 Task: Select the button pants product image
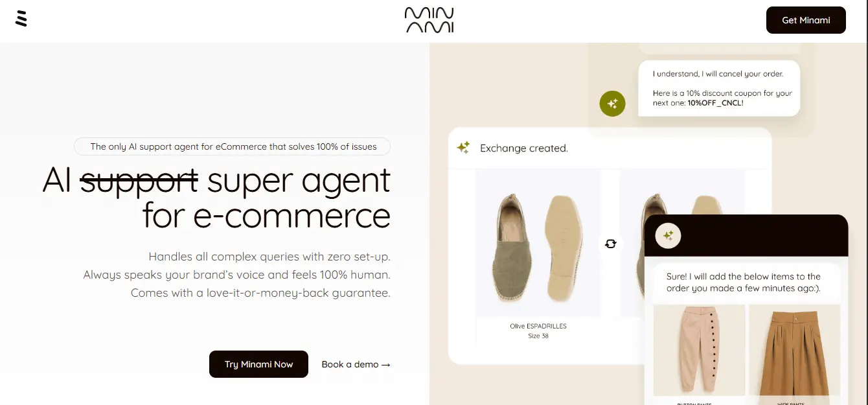[698, 350]
